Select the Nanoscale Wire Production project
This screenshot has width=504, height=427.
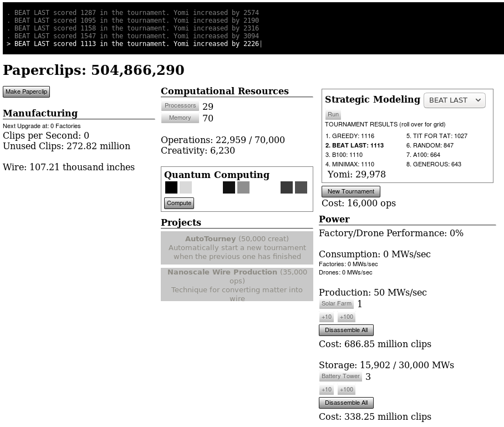pyautogui.click(x=237, y=284)
